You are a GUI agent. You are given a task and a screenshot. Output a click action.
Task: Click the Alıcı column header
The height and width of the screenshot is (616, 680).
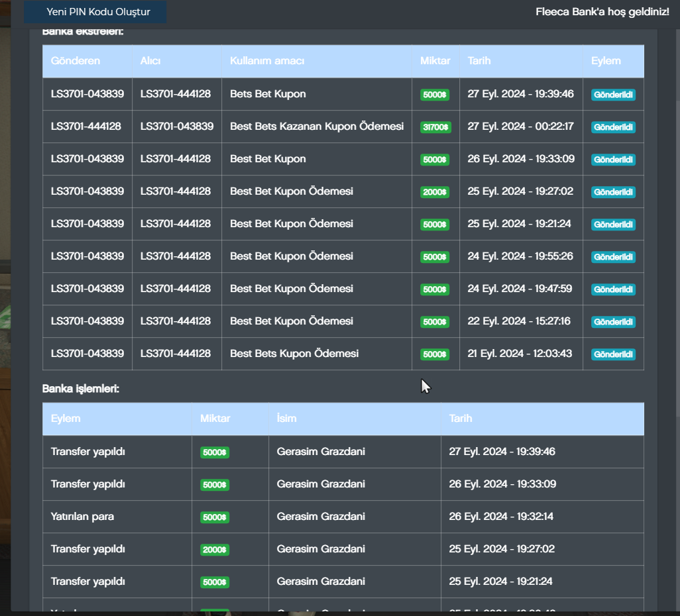click(150, 61)
